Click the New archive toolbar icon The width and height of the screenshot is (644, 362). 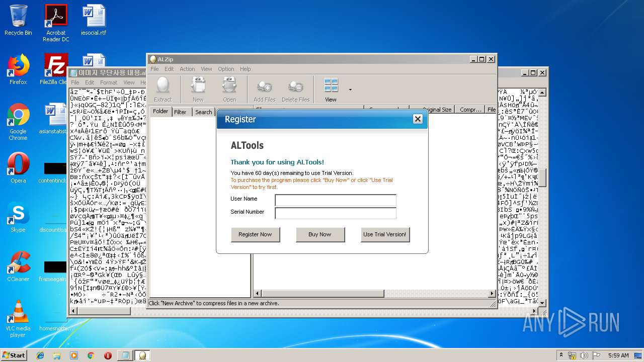[198, 90]
